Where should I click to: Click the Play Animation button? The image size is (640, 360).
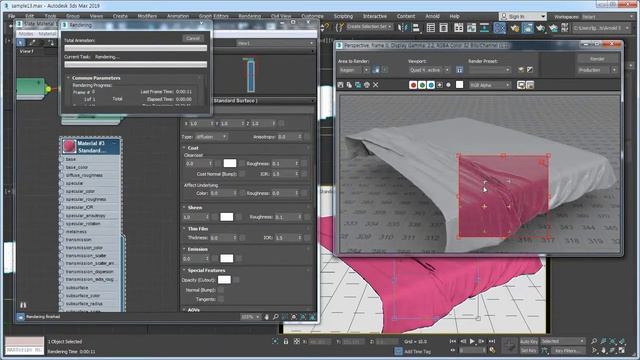point(472,341)
